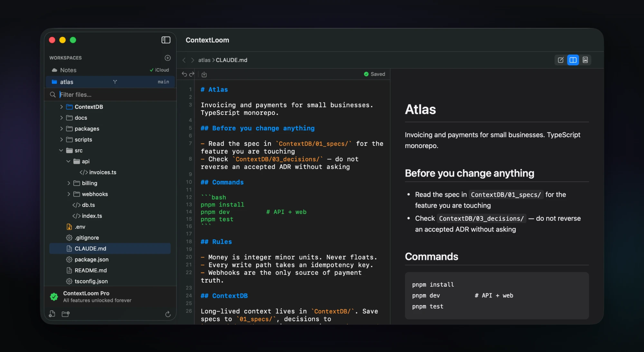Create a new folder using bottom icon

66,314
